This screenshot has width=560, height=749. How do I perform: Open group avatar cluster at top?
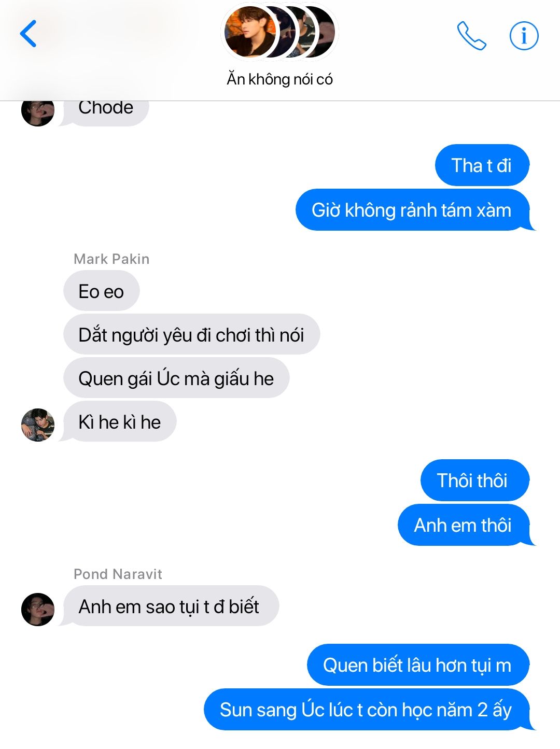[279, 32]
